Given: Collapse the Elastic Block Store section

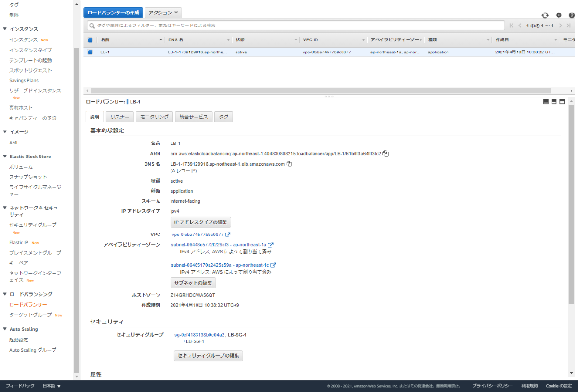Looking at the screenshot, I should tap(5, 157).
